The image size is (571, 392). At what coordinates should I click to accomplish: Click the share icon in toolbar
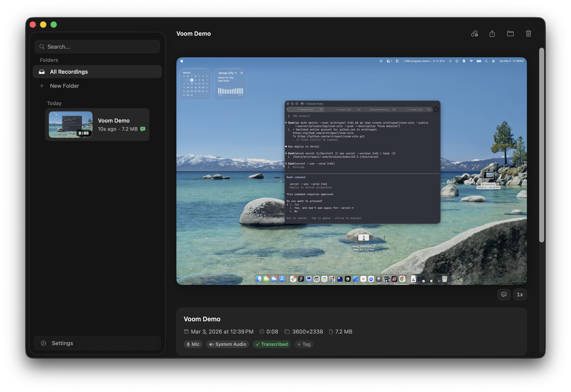click(492, 34)
